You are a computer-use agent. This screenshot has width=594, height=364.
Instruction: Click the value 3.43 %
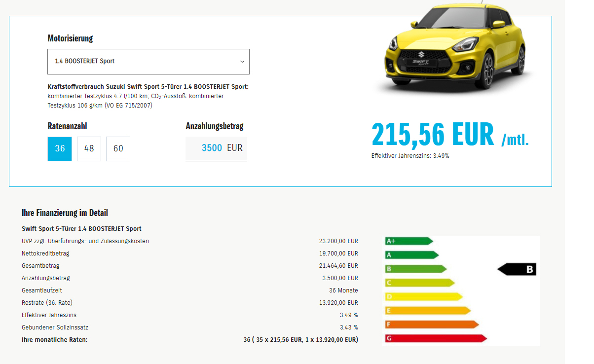(349, 328)
